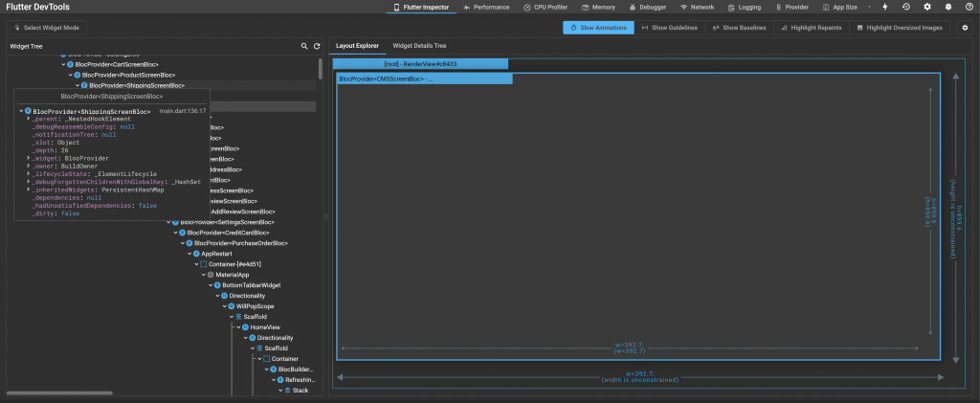Click the BlocProvider<CMSScreenBloc> layout box header
The height and width of the screenshot is (403, 980).
[x=424, y=78]
